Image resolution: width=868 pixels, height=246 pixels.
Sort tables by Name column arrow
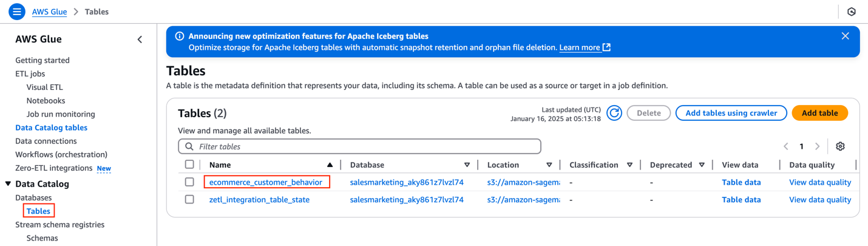coord(330,165)
